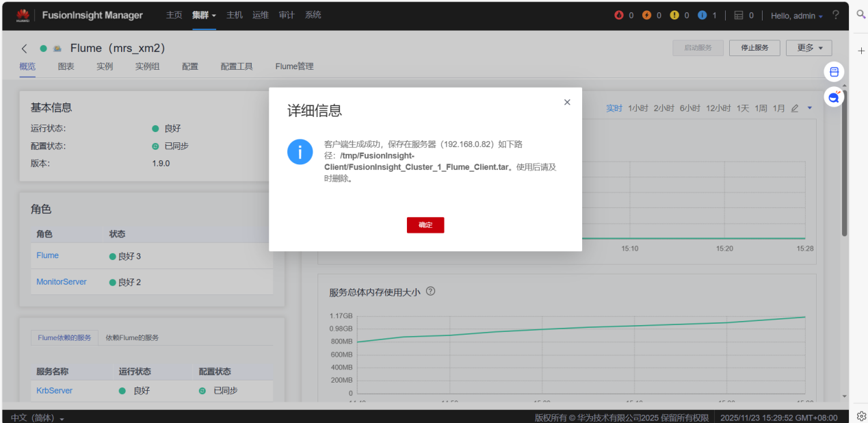Open the critical alarms counter icon
This screenshot has height=423, width=868.
620,14
